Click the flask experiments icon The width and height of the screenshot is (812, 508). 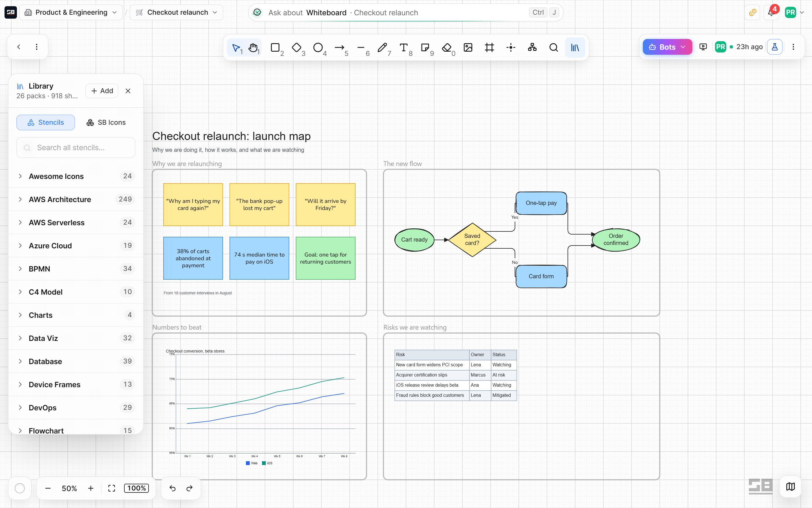pyautogui.click(x=775, y=47)
